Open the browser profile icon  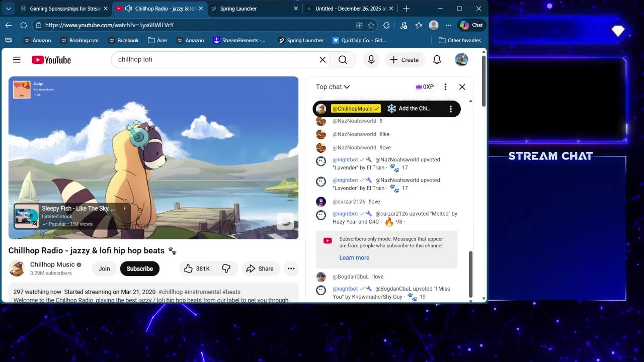[434, 25]
